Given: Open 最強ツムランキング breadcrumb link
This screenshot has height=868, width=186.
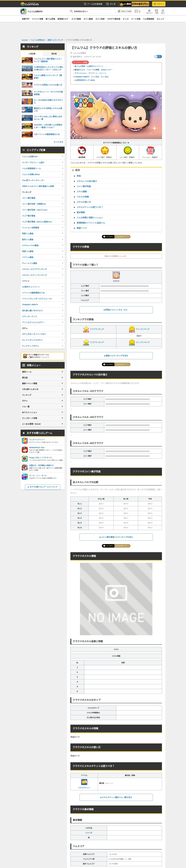Looking at the screenshot, I should [55, 40].
